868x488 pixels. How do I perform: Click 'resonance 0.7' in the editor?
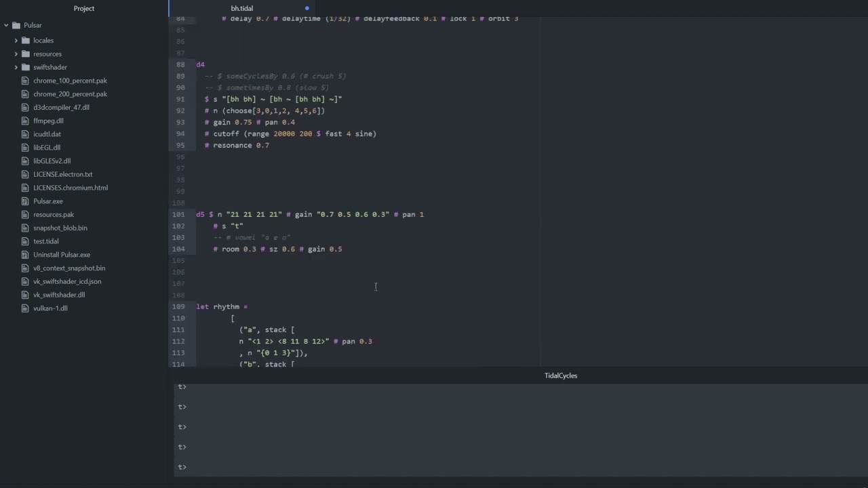(241, 145)
